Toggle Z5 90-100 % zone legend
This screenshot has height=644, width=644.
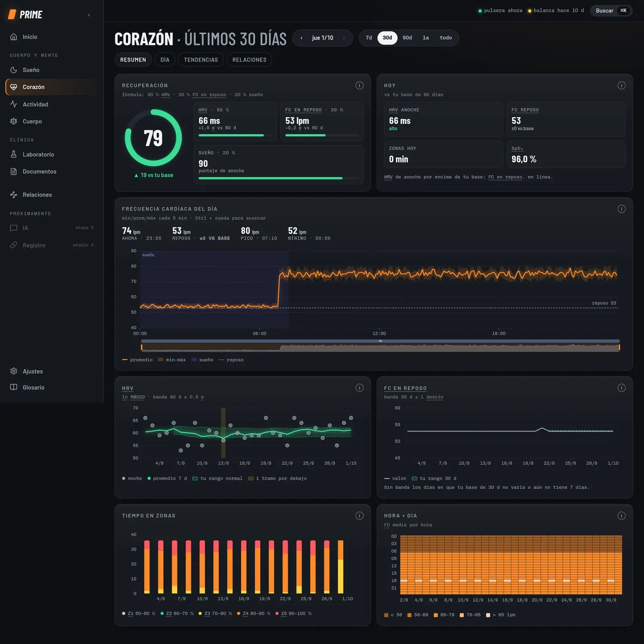(293, 613)
